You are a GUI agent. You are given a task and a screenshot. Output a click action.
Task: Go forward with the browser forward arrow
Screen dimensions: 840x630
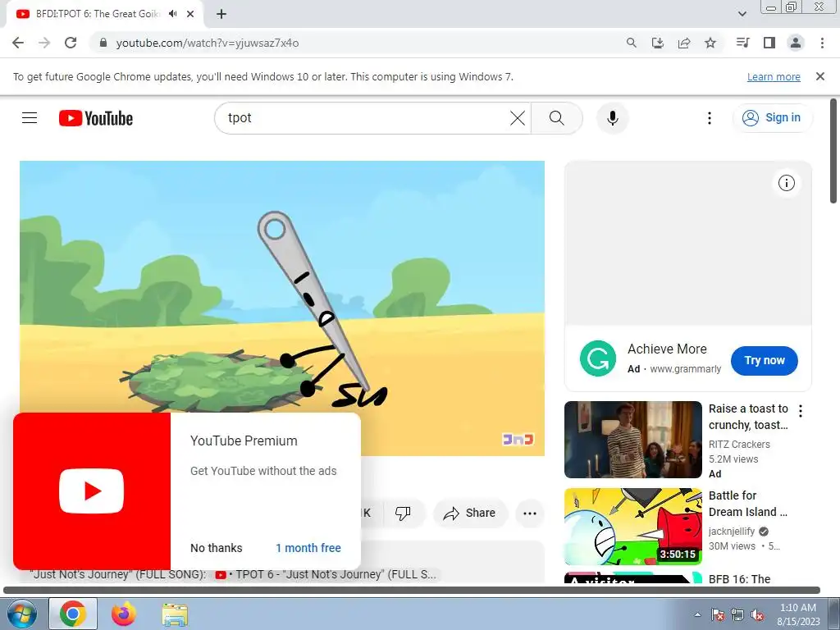[x=44, y=43]
